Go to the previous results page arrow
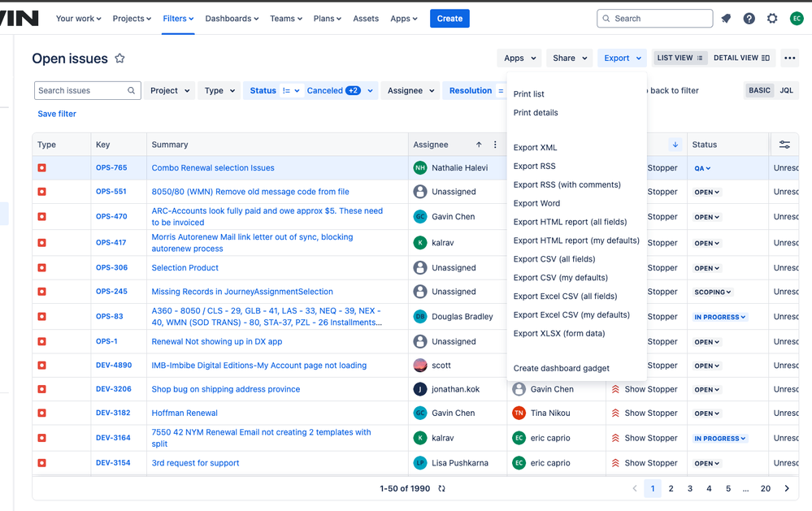 click(x=635, y=488)
